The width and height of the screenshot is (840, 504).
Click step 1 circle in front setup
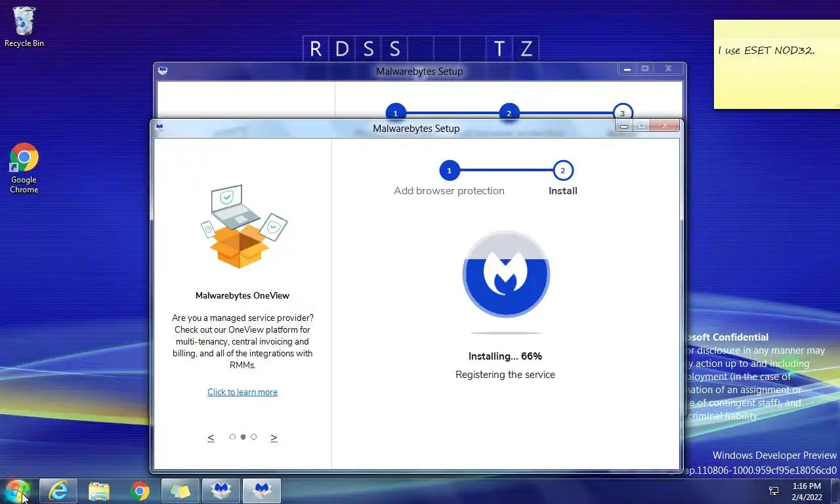449,171
